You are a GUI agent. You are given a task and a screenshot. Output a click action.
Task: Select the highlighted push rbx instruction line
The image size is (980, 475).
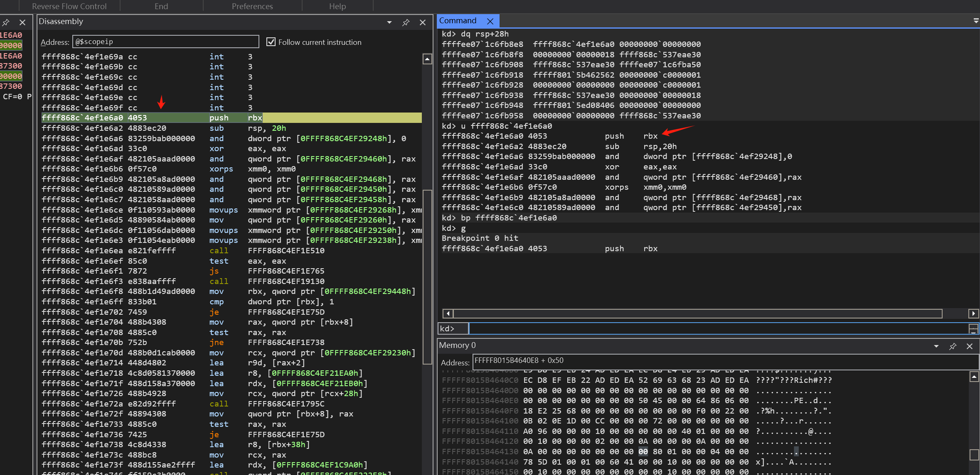(231, 118)
